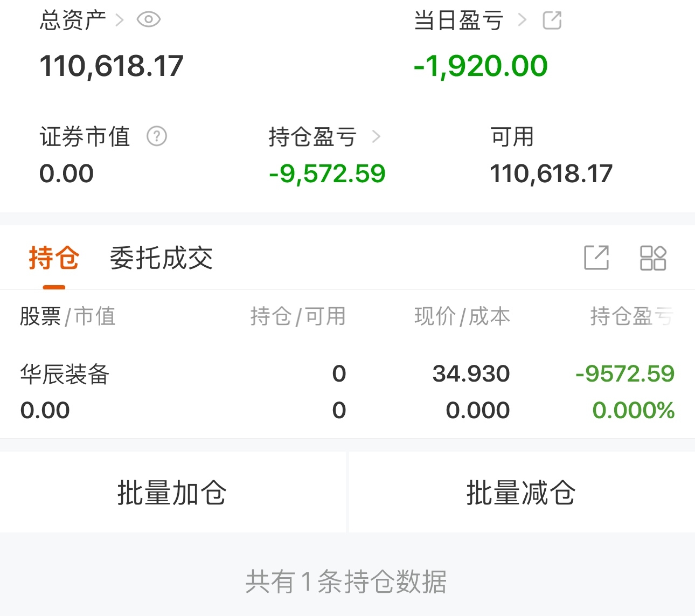Tap the 批量加仓 button
The image size is (695, 616).
[172, 493]
